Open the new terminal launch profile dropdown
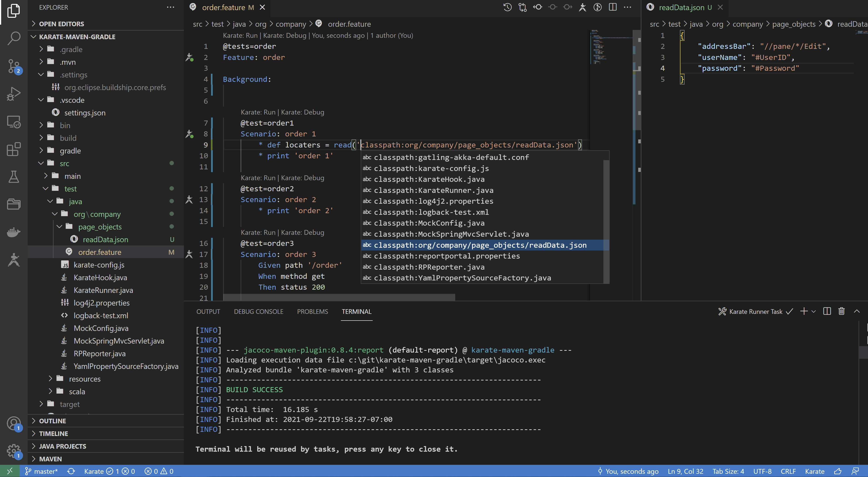Screen dimensions: 868x477 coord(814,311)
